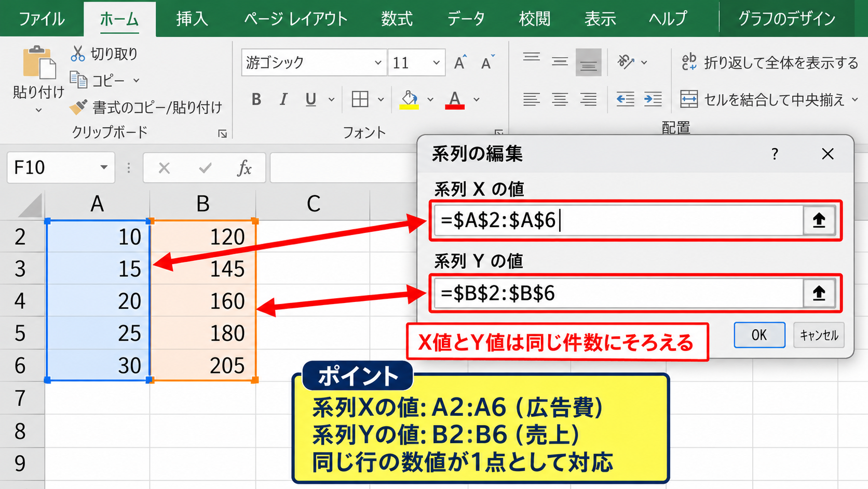The width and height of the screenshot is (868, 489).
Task: Click wrap text (折り返して全体を表示する)
Action: (x=770, y=62)
